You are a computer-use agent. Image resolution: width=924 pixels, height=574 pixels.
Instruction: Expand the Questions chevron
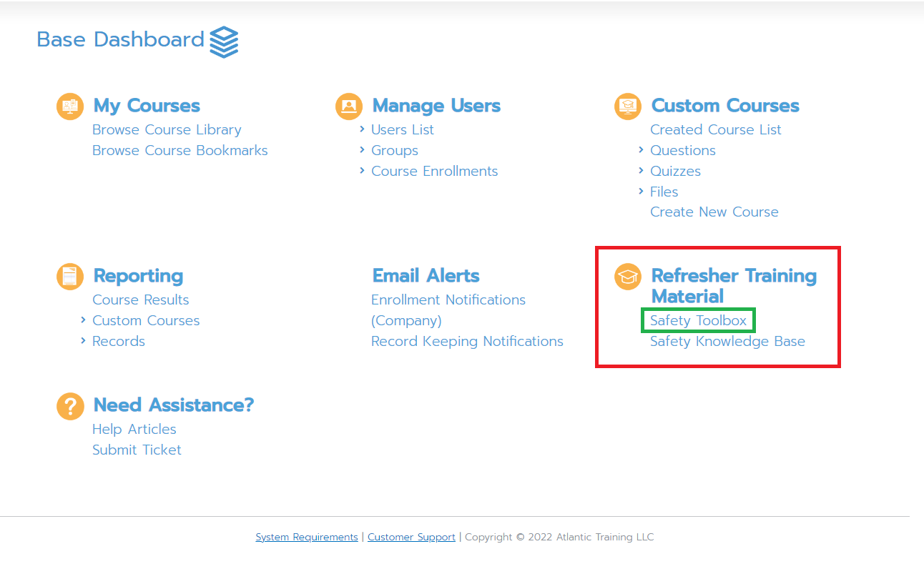coord(642,149)
